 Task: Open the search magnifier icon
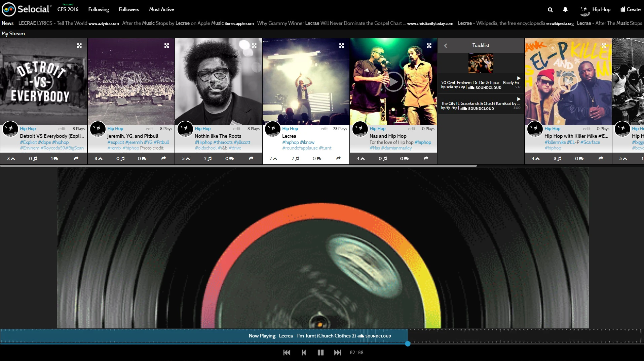pos(550,10)
